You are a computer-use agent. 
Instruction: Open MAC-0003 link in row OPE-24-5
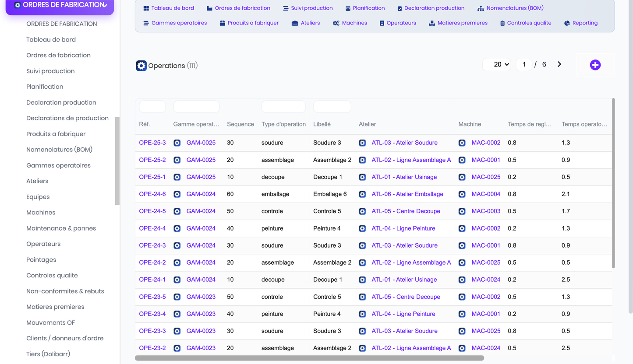click(486, 211)
